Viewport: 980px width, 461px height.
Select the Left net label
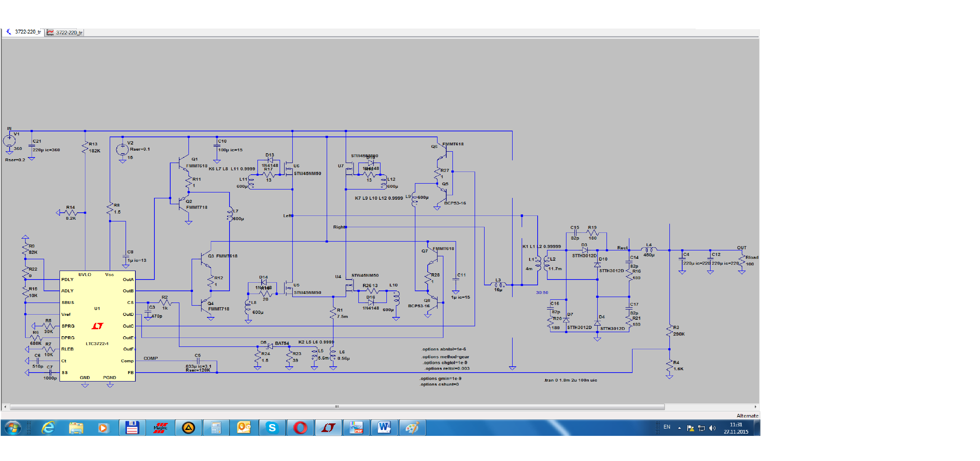[x=287, y=216]
